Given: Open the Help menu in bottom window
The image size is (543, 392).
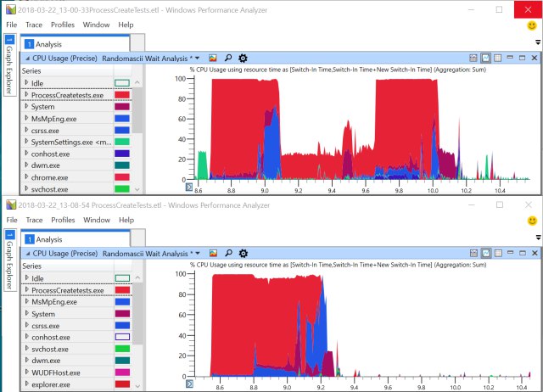Looking at the screenshot, I should (126, 220).
